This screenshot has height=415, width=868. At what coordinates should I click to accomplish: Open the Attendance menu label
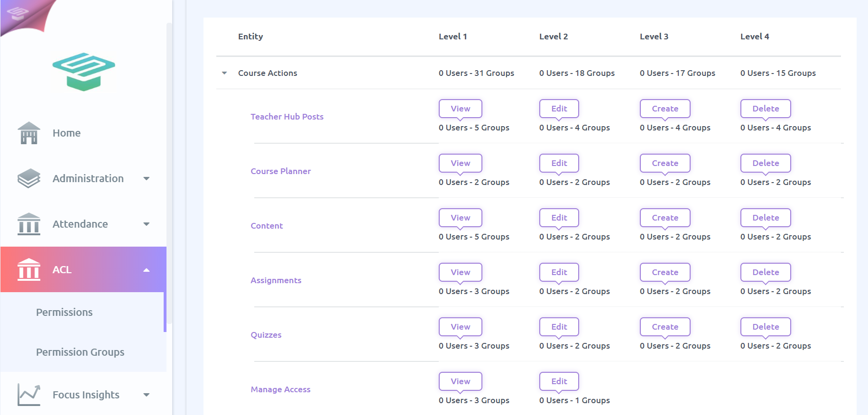[x=80, y=224]
